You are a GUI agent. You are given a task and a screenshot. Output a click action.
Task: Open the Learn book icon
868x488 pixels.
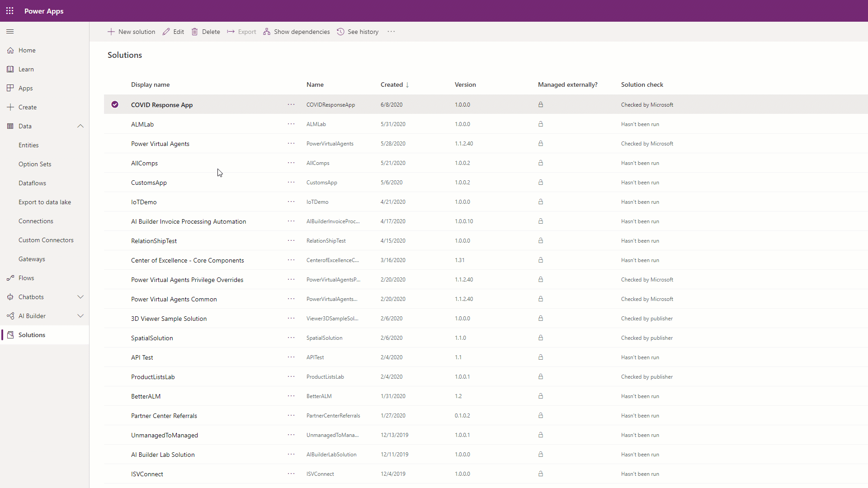[10, 69]
